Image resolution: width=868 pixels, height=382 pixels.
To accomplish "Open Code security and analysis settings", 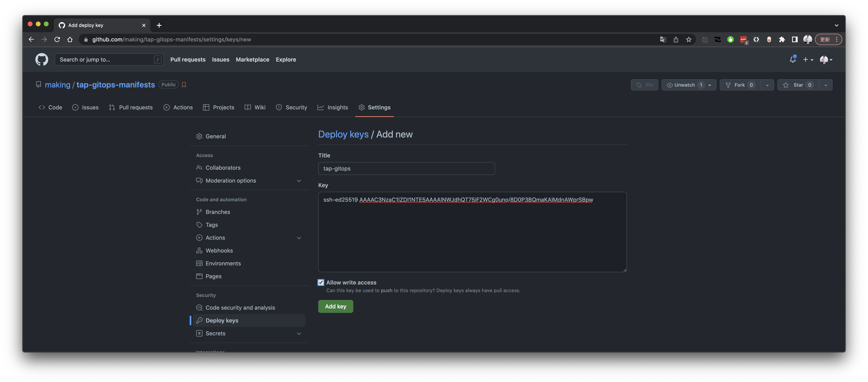I will 235,308.
